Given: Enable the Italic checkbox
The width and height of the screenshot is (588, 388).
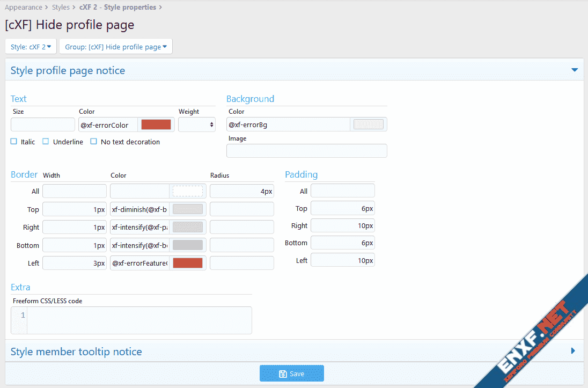Looking at the screenshot, I should [x=14, y=142].
